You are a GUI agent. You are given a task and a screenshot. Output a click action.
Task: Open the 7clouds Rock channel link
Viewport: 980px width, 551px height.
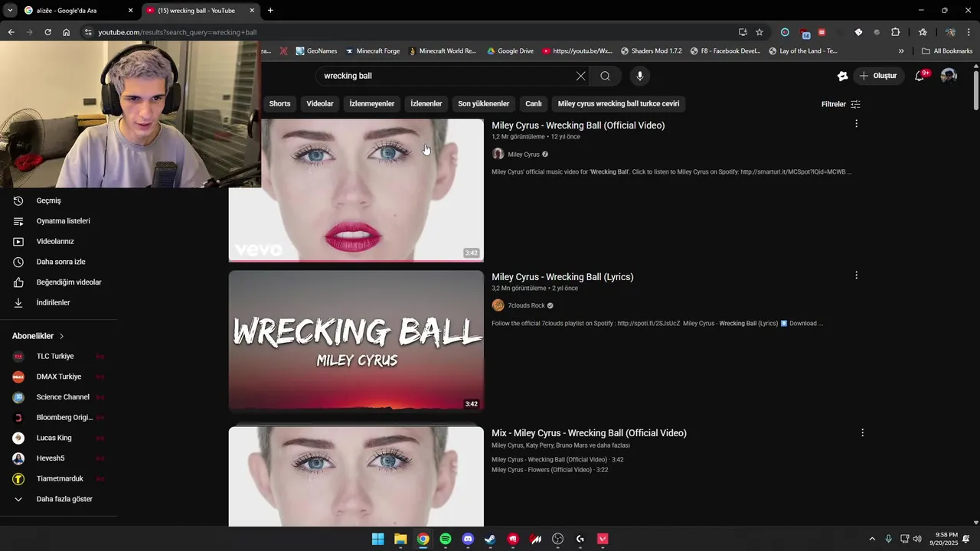[527, 305]
